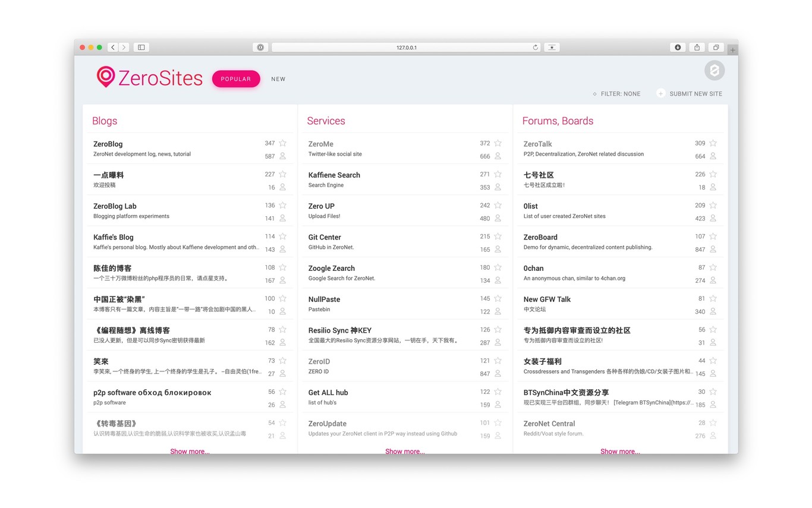This screenshot has width=812, height=508.
Task: Expand Blogs list with Show more
Action: (190, 451)
